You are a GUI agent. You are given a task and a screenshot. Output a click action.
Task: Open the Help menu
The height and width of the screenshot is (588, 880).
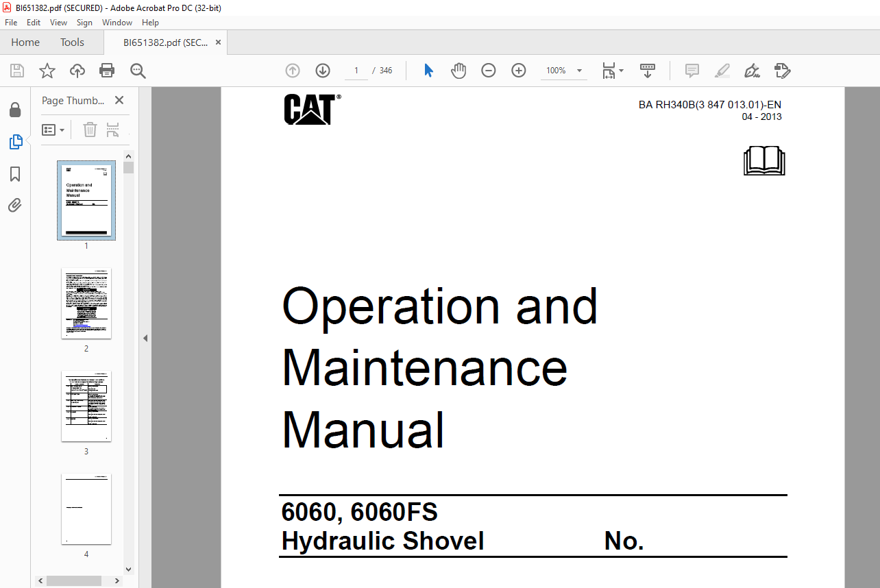(x=150, y=23)
